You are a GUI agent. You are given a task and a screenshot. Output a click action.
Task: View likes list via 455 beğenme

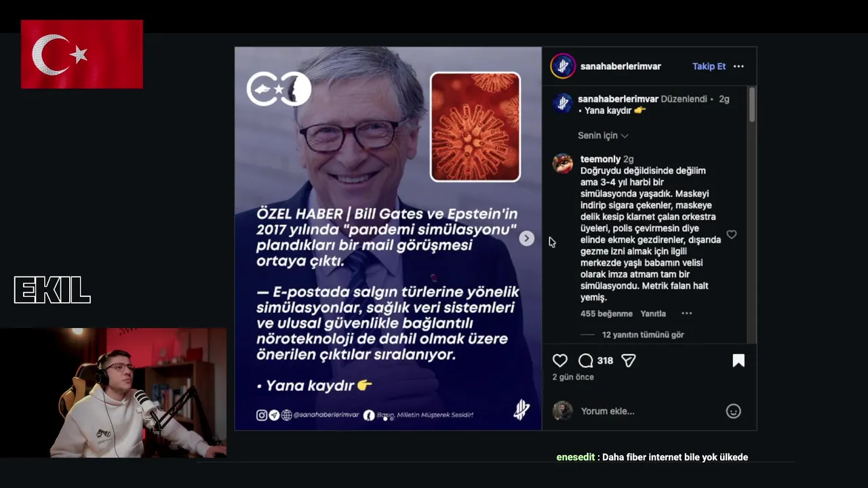click(606, 314)
